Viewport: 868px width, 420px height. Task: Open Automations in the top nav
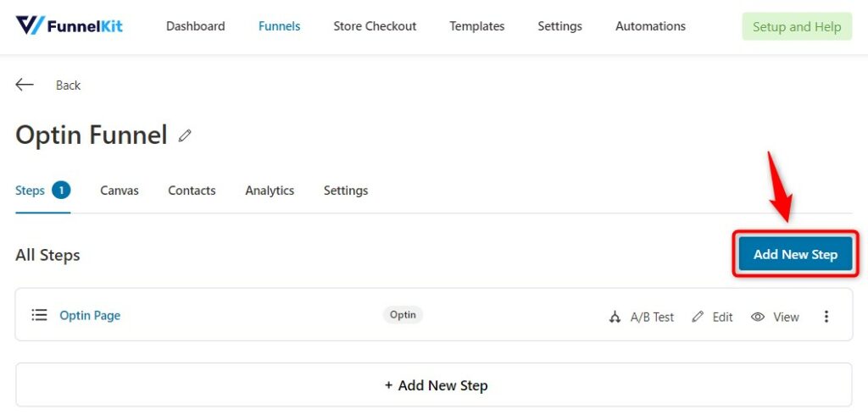[x=650, y=26]
